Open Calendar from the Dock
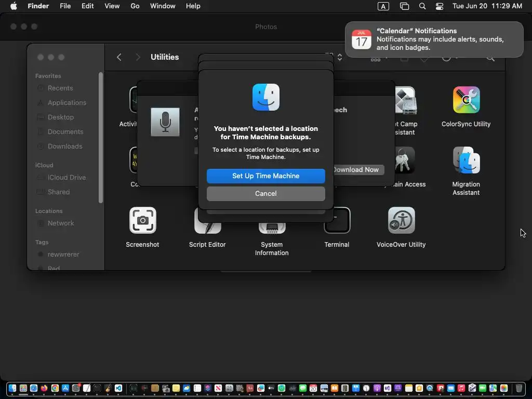This screenshot has width=532, height=399. [x=313, y=388]
